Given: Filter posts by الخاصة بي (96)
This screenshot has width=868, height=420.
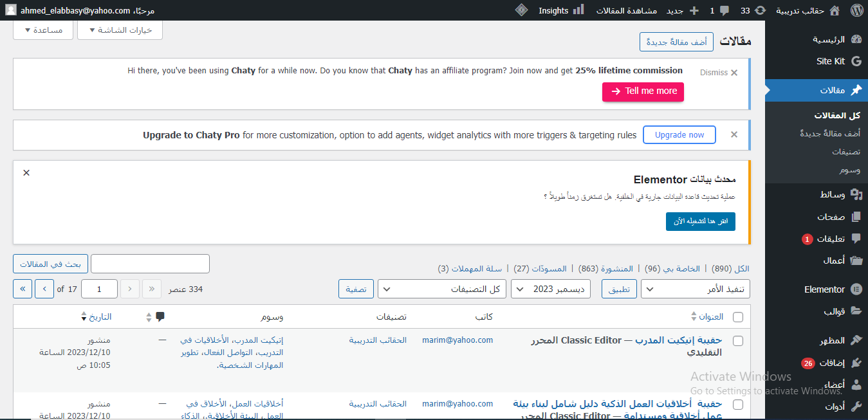Looking at the screenshot, I should coord(672,268).
